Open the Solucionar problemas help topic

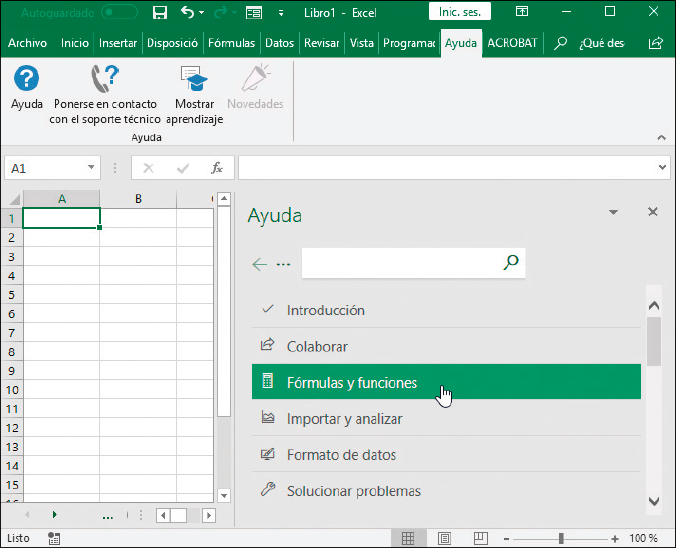[x=353, y=490]
